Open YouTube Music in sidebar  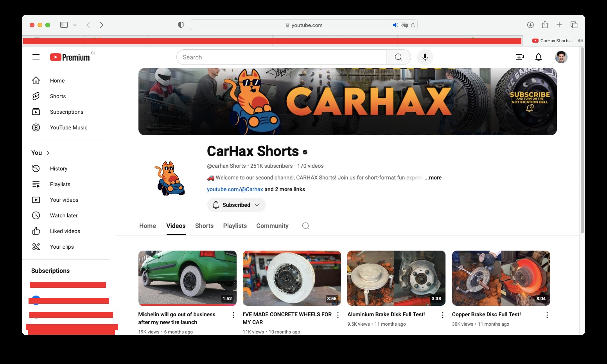coord(68,127)
